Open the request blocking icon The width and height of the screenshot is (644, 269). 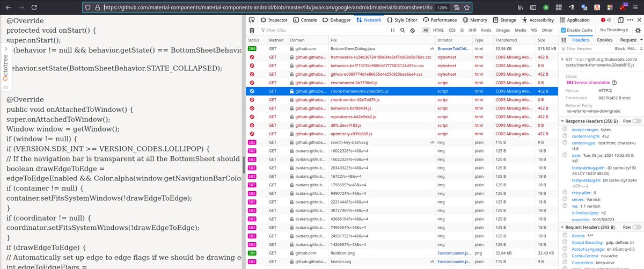(412, 30)
